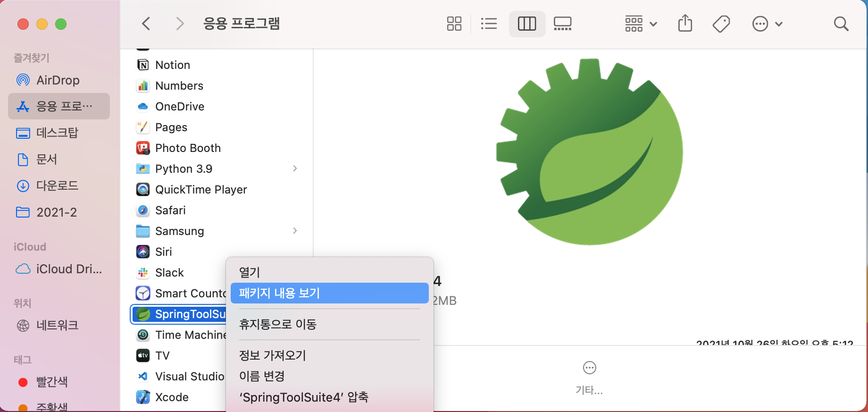
Task: Switch to icon grid view
Action: tap(454, 24)
